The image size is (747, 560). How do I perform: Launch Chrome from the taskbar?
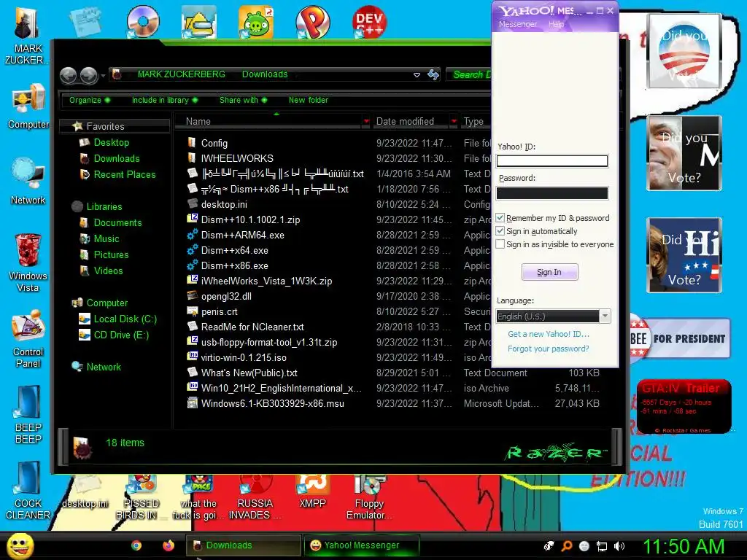pos(136,545)
